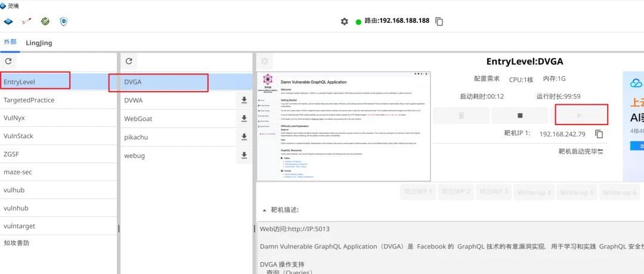The width and height of the screenshot is (644, 274).
Task: Click the cloud icon in the ad banner
Action: pos(636,83)
